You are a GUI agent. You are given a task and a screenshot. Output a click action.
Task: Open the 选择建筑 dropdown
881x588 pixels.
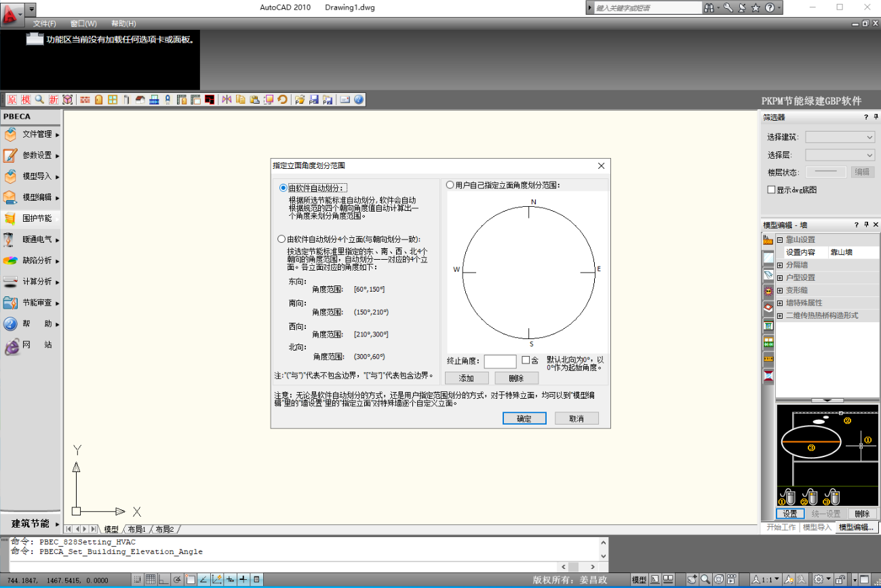[x=840, y=137]
